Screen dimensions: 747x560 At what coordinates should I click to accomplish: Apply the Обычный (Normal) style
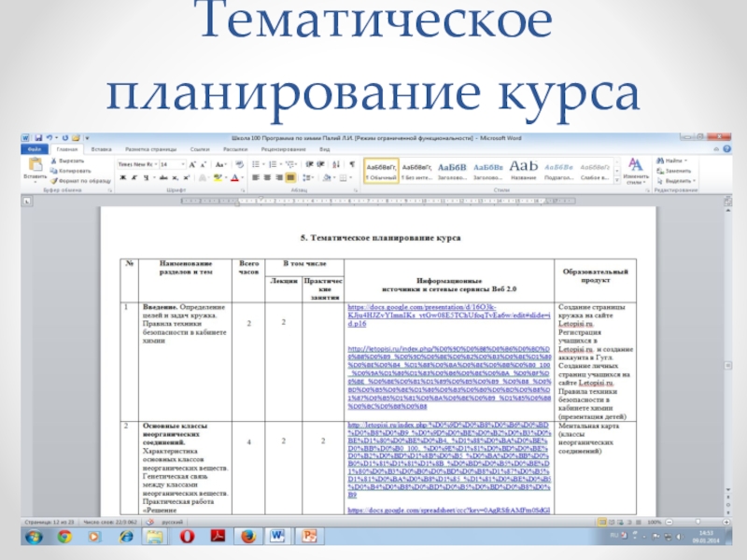(381, 172)
